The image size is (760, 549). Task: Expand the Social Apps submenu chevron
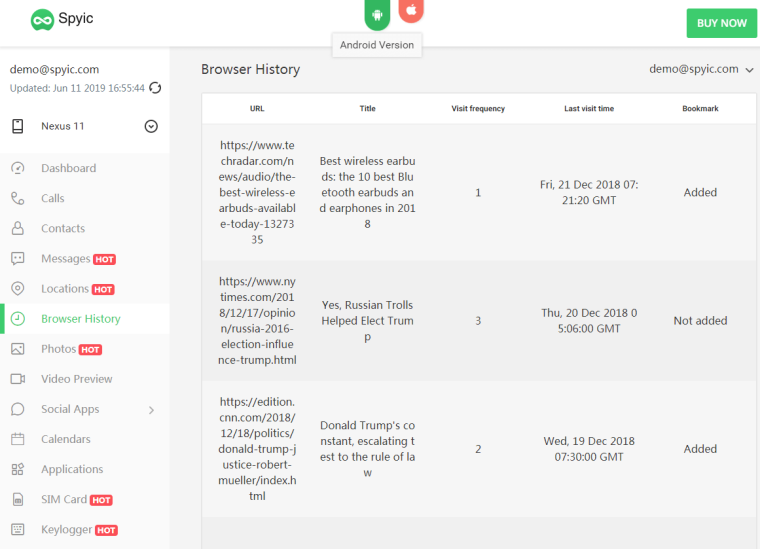click(x=151, y=410)
